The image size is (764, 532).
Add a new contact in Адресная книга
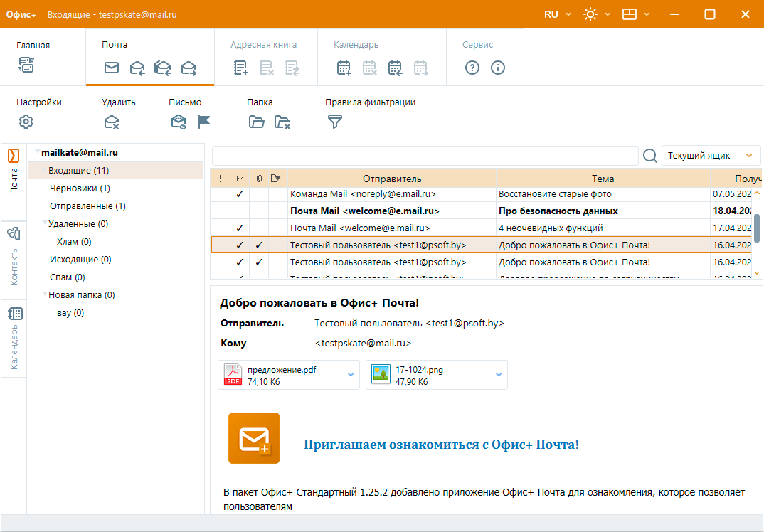tap(239, 68)
